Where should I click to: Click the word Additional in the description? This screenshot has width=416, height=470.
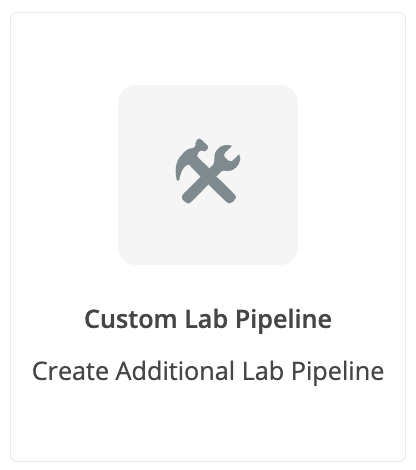coord(175,371)
